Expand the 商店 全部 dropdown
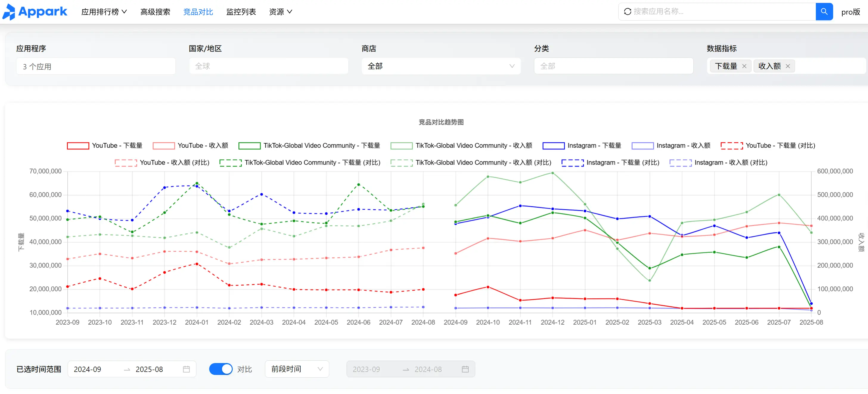 pyautogui.click(x=441, y=66)
